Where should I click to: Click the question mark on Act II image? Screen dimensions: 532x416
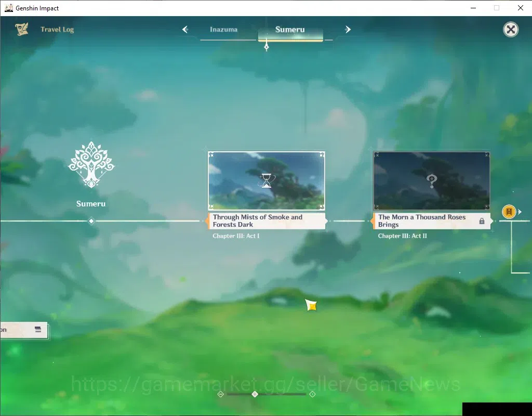432,181
